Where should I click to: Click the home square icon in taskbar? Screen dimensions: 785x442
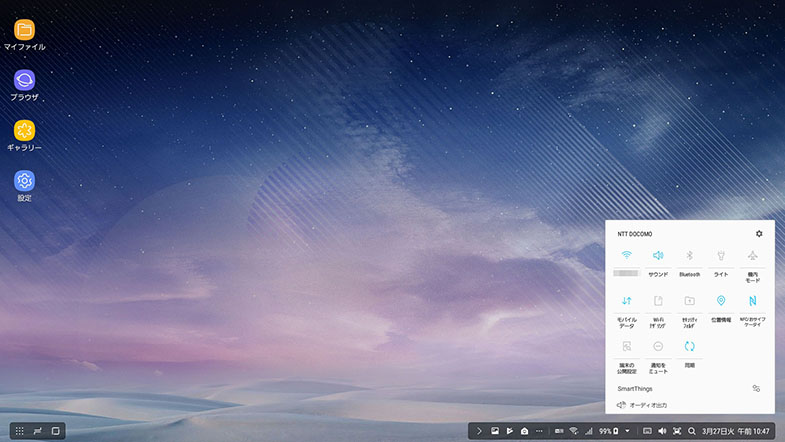click(x=56, y=431)
